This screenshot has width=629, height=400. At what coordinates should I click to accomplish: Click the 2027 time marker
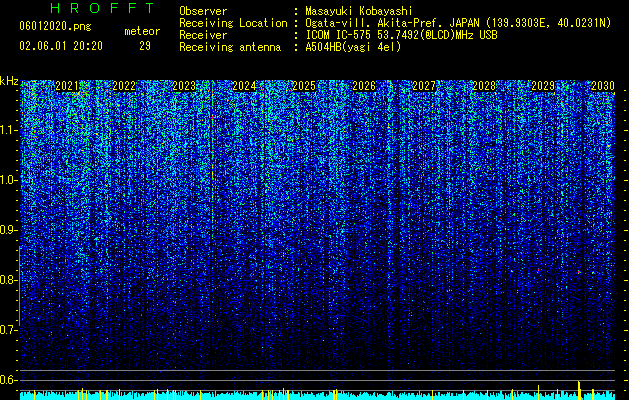424,86
